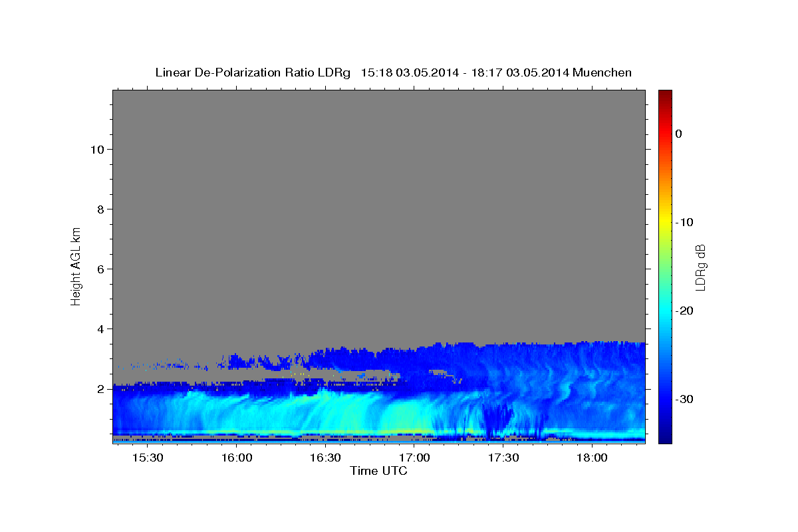Click the height tick label 4
Viewport: 798px width, 532px height.
(x=100, y=329)
